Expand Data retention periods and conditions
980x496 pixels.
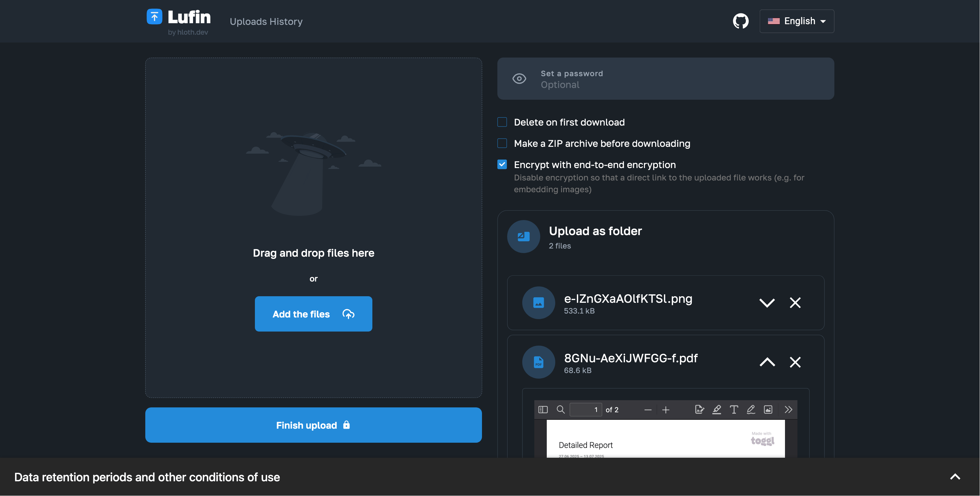(955, 476)
